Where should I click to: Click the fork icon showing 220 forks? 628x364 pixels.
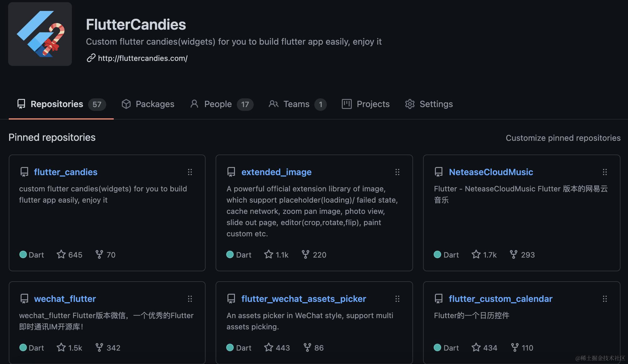(306, 254)
